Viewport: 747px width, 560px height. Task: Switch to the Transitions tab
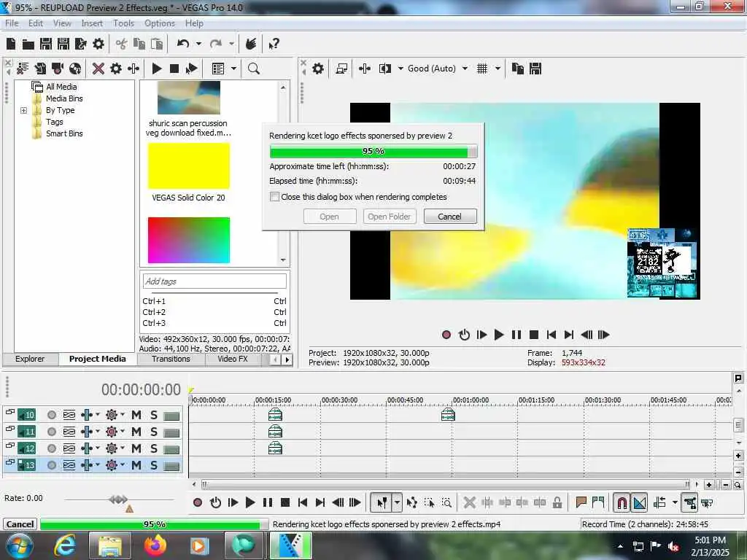pos(171,359)
